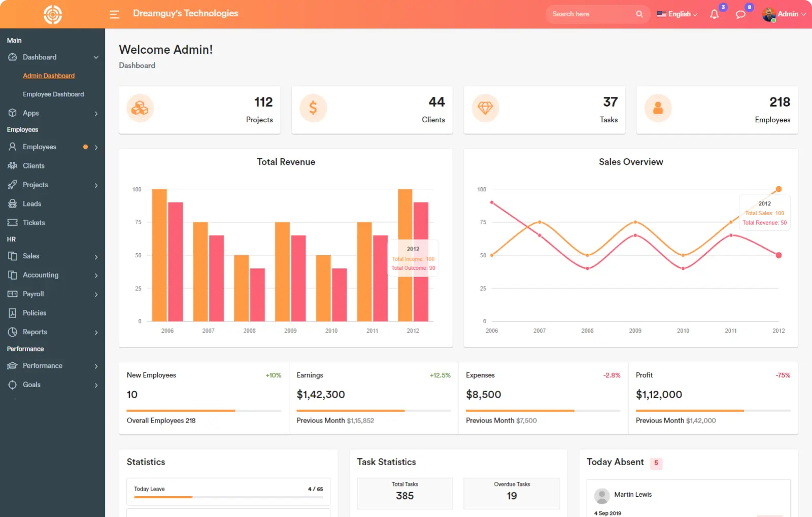The width and height of the screenshot is (812, 517).
Task: Click the Performance graduation cap icon
Action: [13, 365]
